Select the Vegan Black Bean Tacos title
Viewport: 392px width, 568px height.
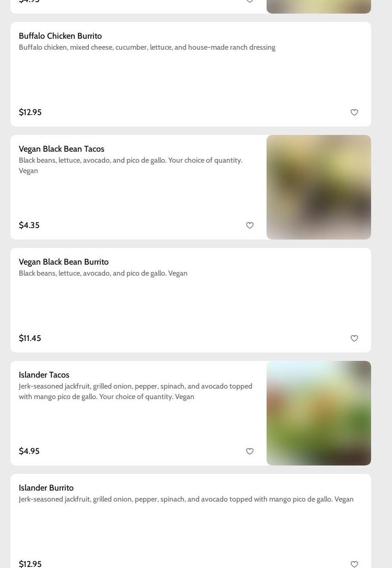pyautogui.click(x=62, y=149)
